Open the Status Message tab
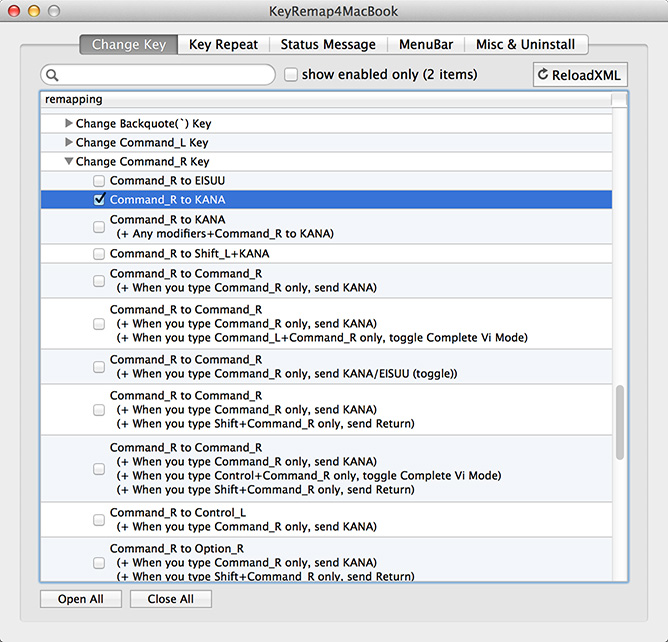Screen dimensions: 668x642 (x=328, y=44)
